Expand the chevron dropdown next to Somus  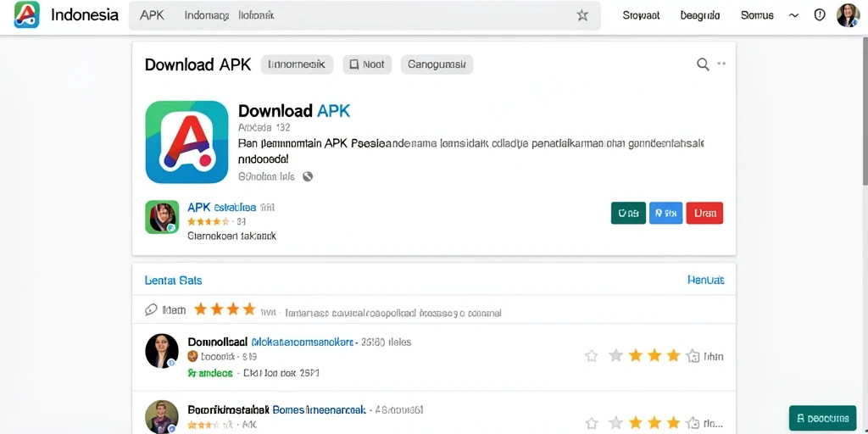(793, 16)
